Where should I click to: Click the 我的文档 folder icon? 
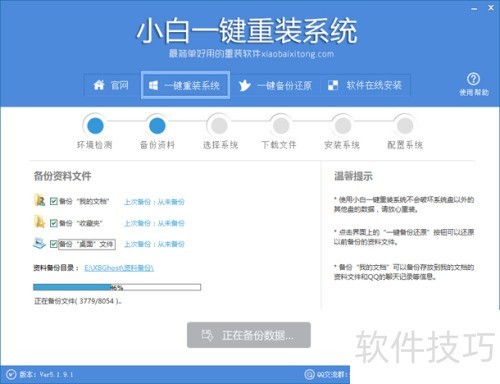coord(40,200)
